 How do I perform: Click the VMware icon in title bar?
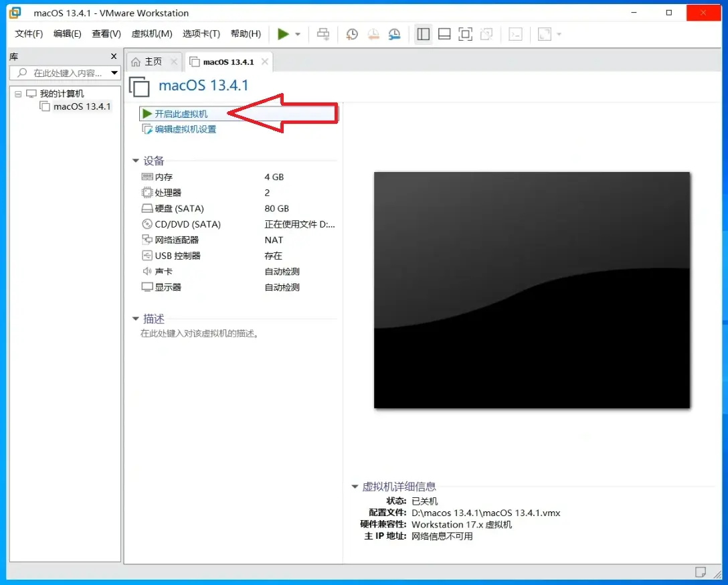(x=15, y=13)
